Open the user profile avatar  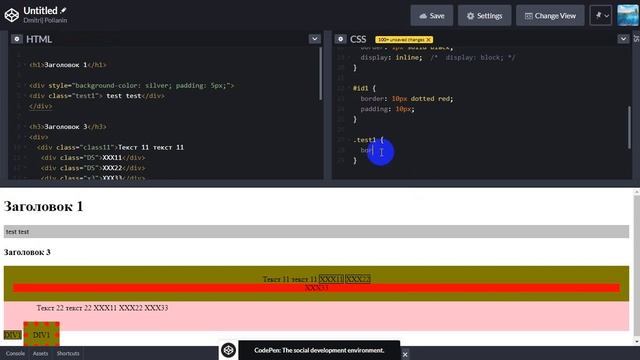coord(627,16)
